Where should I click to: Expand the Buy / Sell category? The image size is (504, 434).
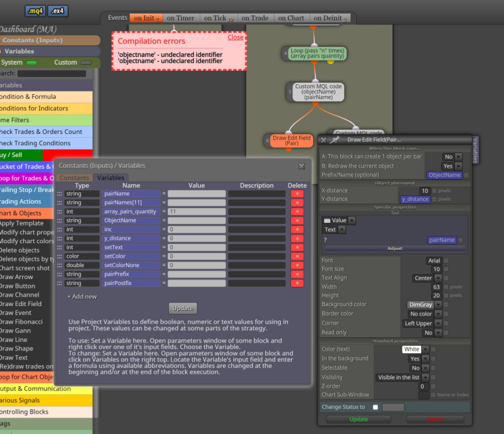pyautogui.click(x=46, y=155)
